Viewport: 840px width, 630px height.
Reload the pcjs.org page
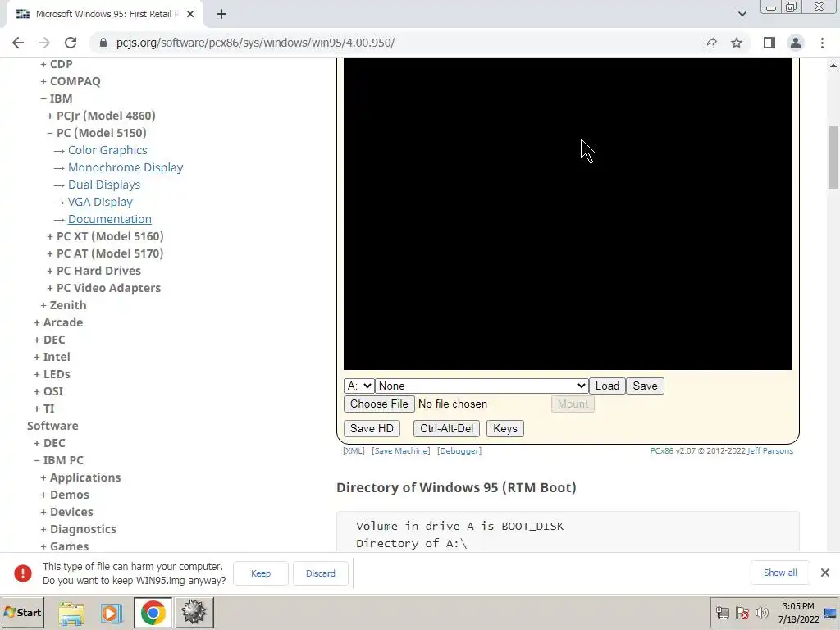(x=71, y=43)
